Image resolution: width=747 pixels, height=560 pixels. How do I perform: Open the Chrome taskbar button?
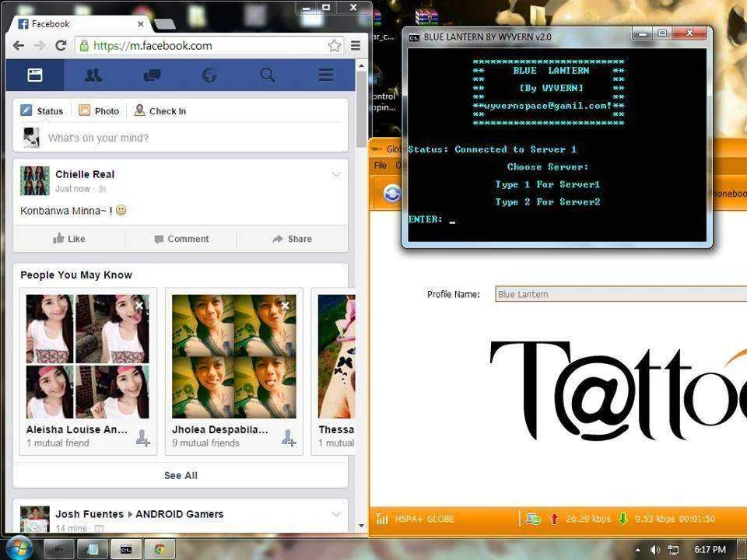pos(160,550)
